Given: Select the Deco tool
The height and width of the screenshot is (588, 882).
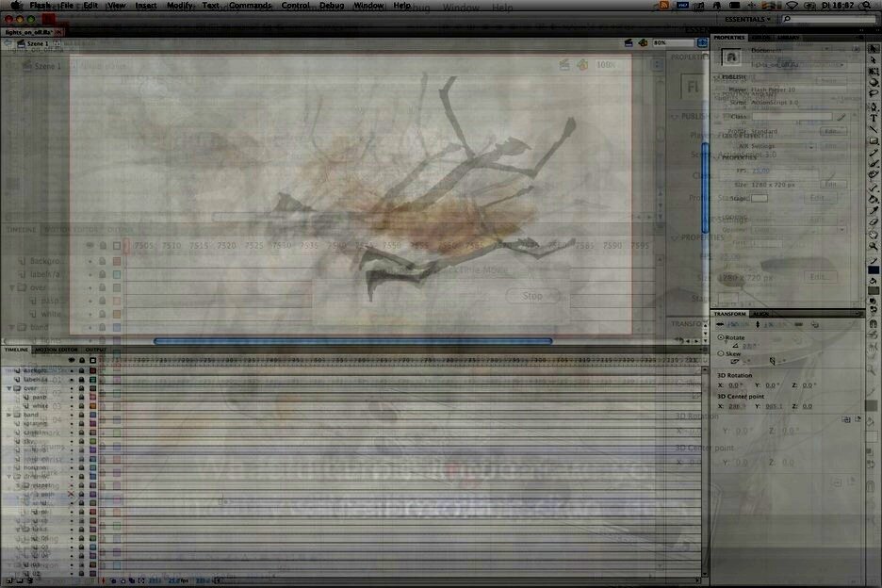Looking at the screenshot, I should pyautogui.click(x=874, y=175).
